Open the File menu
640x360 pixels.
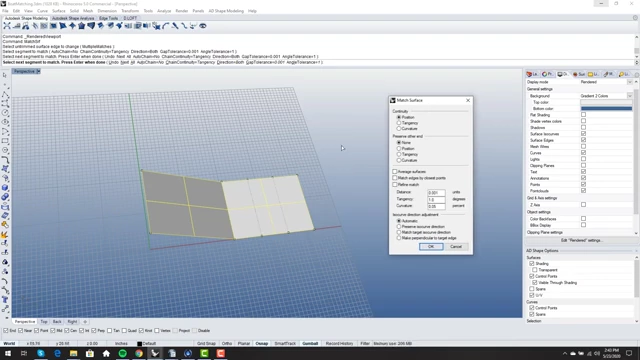tap(5, 11)
